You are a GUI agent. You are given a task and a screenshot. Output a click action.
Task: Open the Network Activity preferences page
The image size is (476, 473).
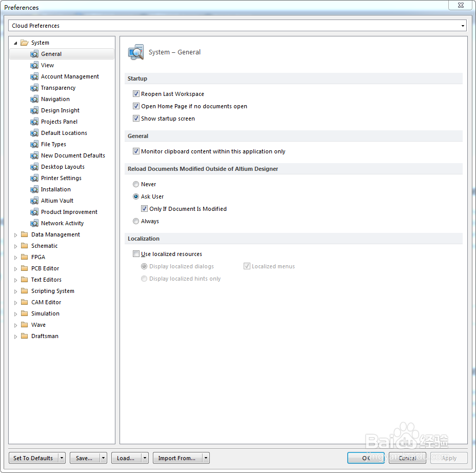tap(62, 223)
